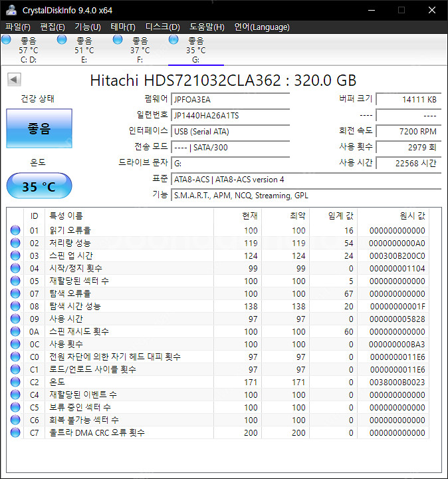Click the status circle of 재할당된 섹터 수 row
This screenshot has width=448, height=479.
pyautogui.click(x=15, y=281)
